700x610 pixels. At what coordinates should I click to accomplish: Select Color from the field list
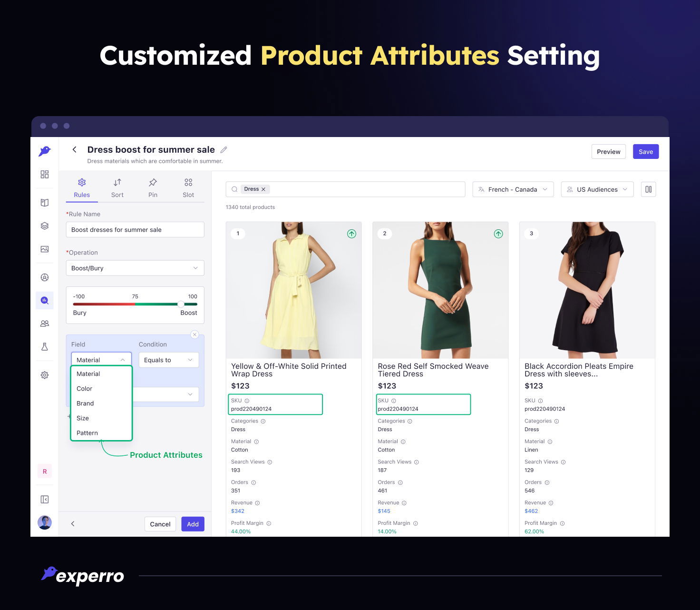[x=85, y=389]
